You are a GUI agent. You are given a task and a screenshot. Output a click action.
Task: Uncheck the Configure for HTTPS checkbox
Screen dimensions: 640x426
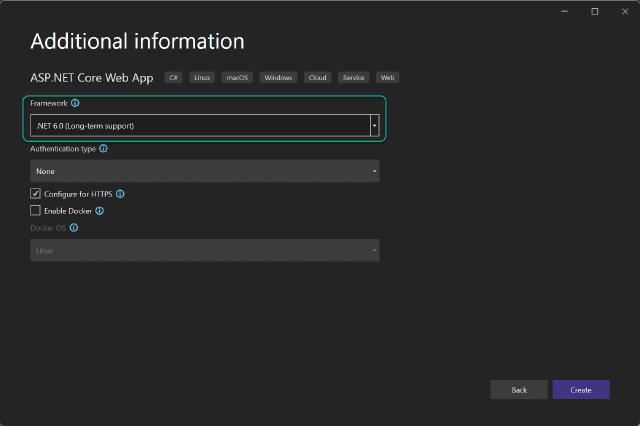click(36, 193)
